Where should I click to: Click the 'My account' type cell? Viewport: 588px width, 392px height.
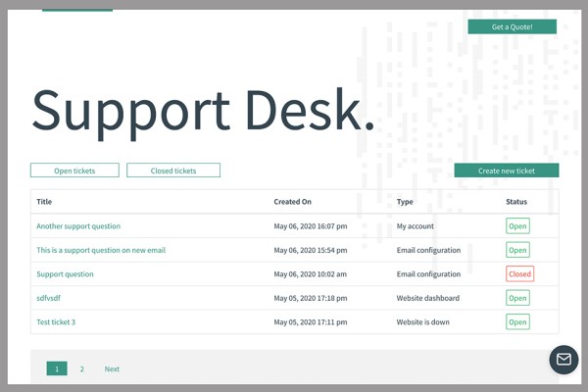[x=416, y=226]
